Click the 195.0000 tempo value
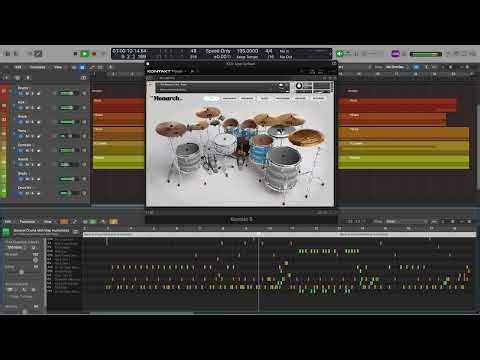 coord(247,51)
